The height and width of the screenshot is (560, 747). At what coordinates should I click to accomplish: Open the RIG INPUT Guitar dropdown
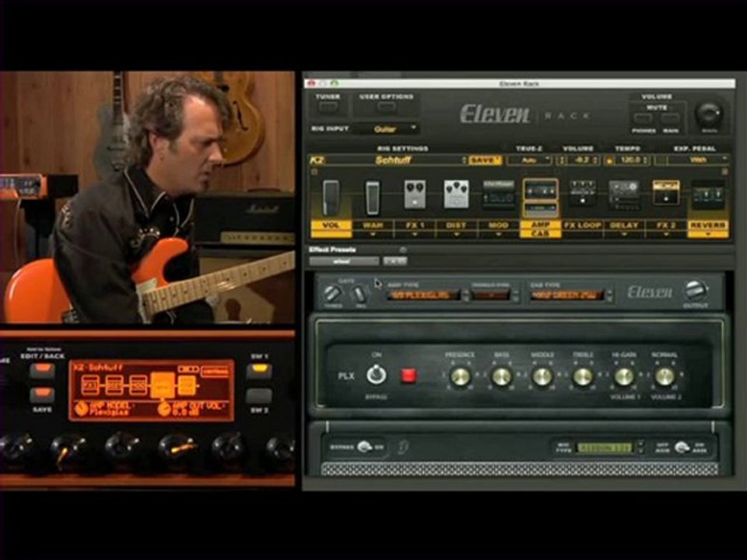point(388,129)
